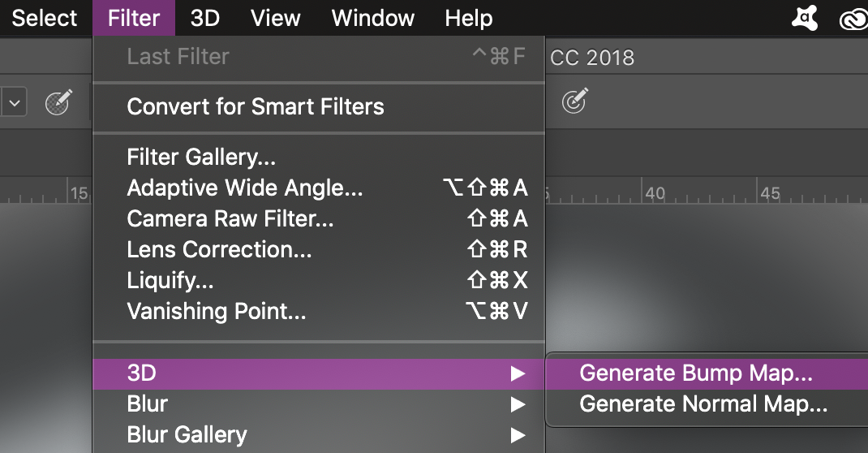The height and width of the screenshot is (453, 868).
Task: Click the Avast-style splat icon in menu bar
Action: pos(805,19)
